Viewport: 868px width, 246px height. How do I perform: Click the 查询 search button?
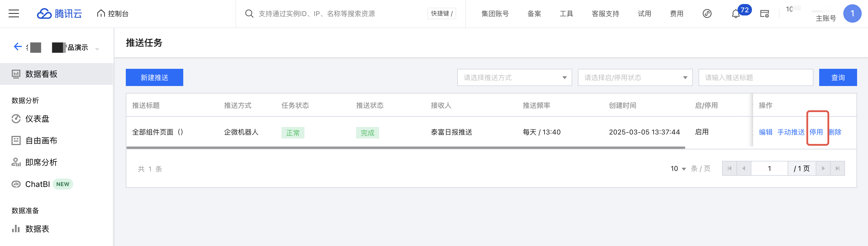pyautogui.click(x=838, y=77)
